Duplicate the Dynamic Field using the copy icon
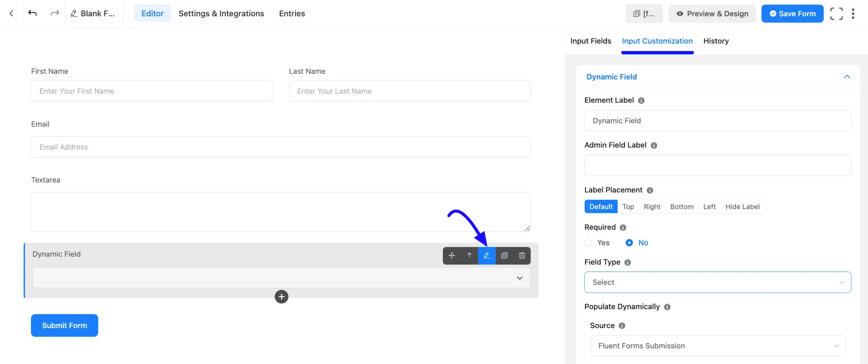This screenshot has width=868, height=364. point(504,256)
